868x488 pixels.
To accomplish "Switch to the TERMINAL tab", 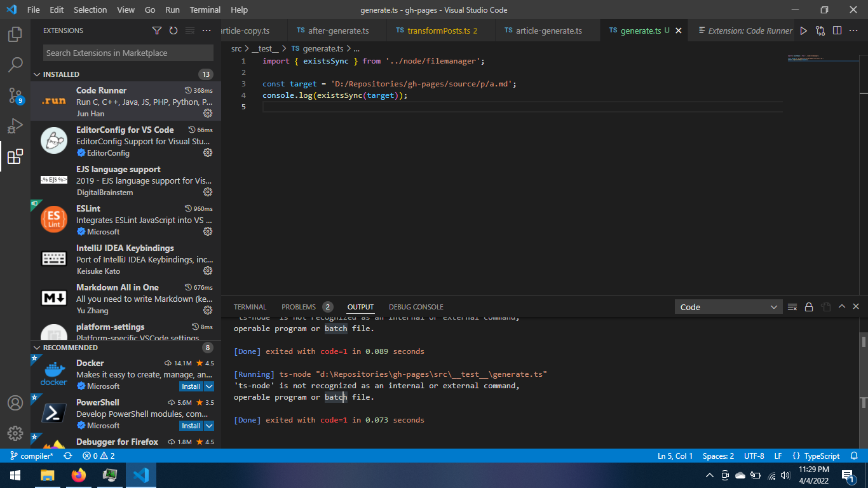I will point(250,306).
